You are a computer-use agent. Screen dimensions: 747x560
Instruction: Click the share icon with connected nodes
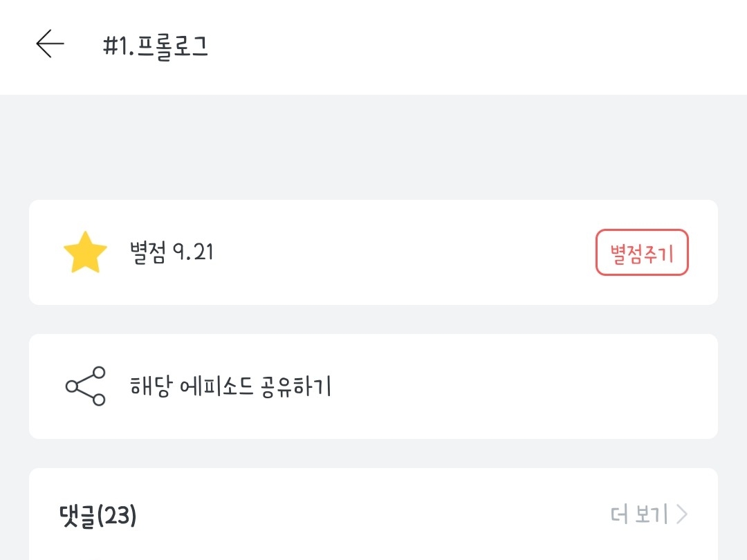(x=85, y=386)
